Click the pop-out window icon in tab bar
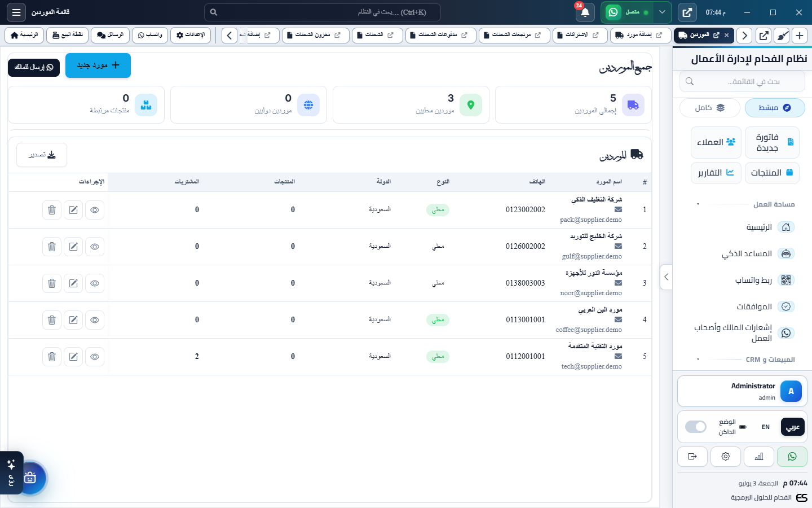Screen dimensions: 812x508 click(764, 36)
